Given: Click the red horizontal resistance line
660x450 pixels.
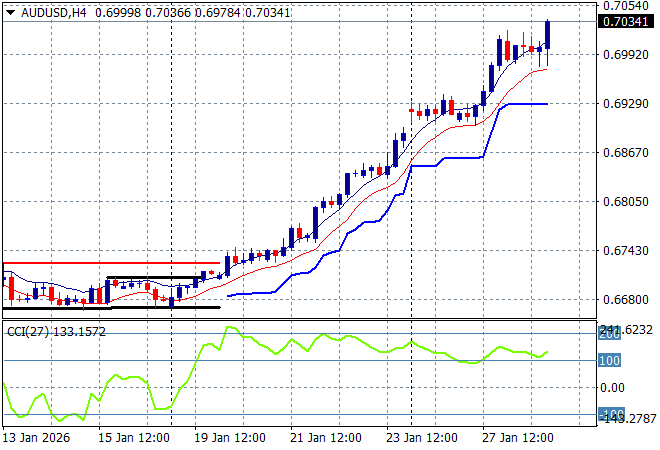Looking at the screenshot, I should (x=110, y=264).
